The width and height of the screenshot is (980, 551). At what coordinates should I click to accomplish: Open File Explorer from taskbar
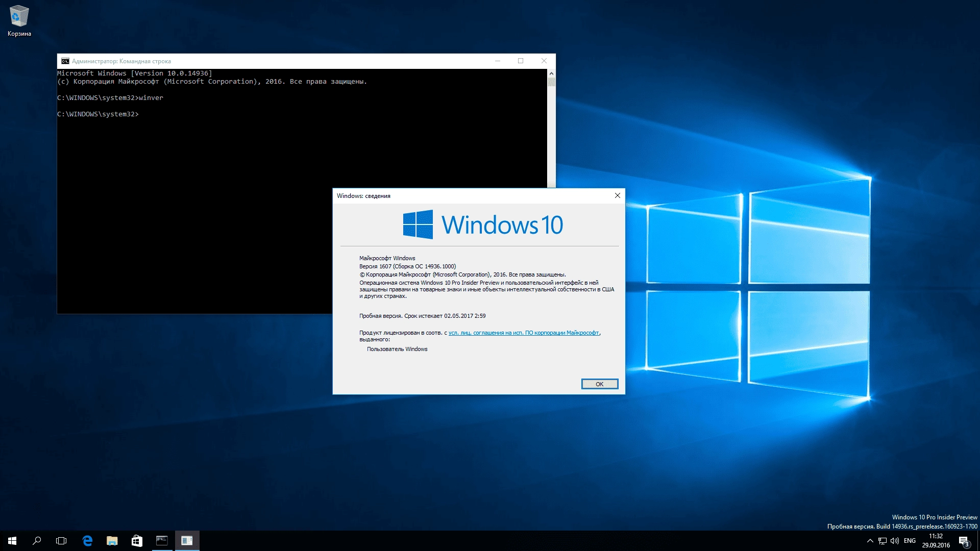(112, 541)
